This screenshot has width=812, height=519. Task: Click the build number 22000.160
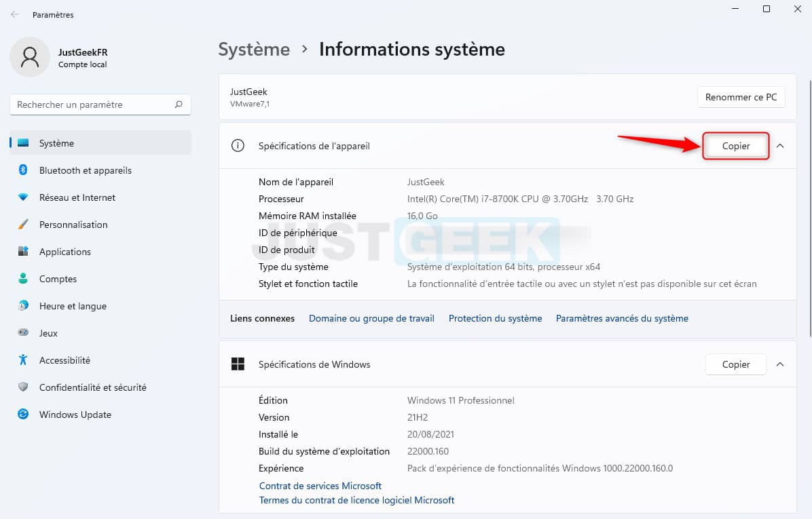[428, 451]
